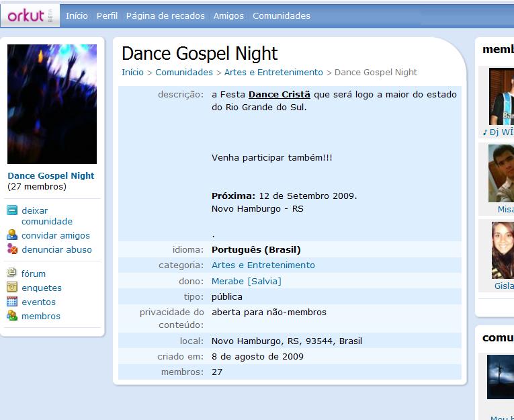Click the invite friends icon
The width and height of the screenshot is (514, 420).
click(x=12, y=235)
